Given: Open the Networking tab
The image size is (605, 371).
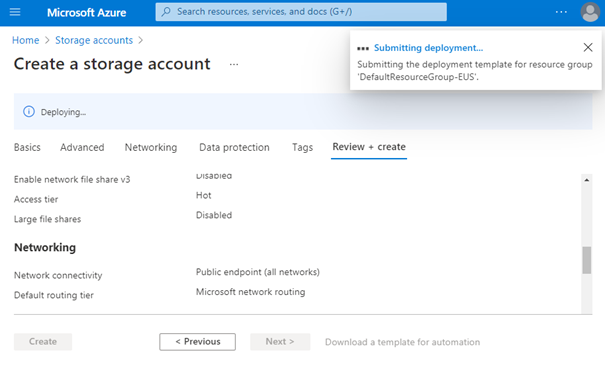Looking at the screenshot, I should tap(151, 147).
